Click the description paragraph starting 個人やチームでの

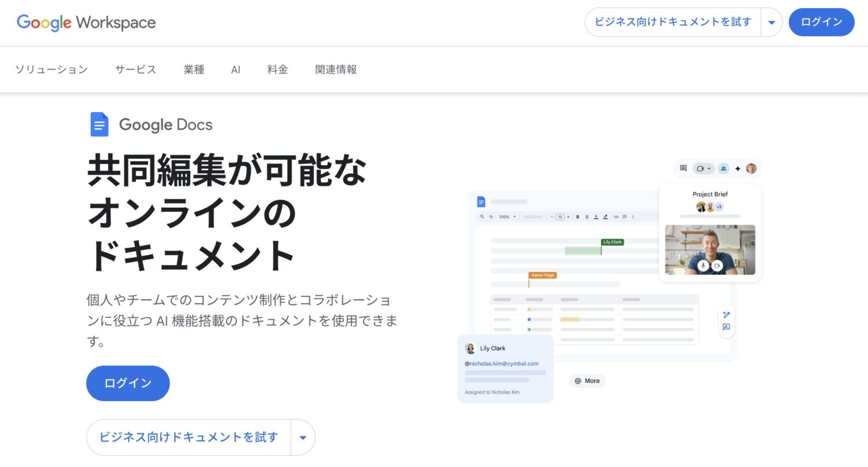(x=242, y=321)
